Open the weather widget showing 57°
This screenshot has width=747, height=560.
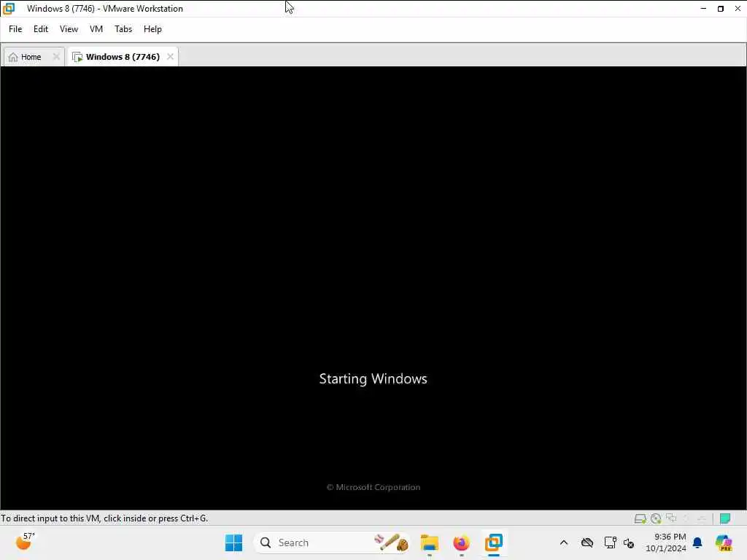(x=24, y=542)
